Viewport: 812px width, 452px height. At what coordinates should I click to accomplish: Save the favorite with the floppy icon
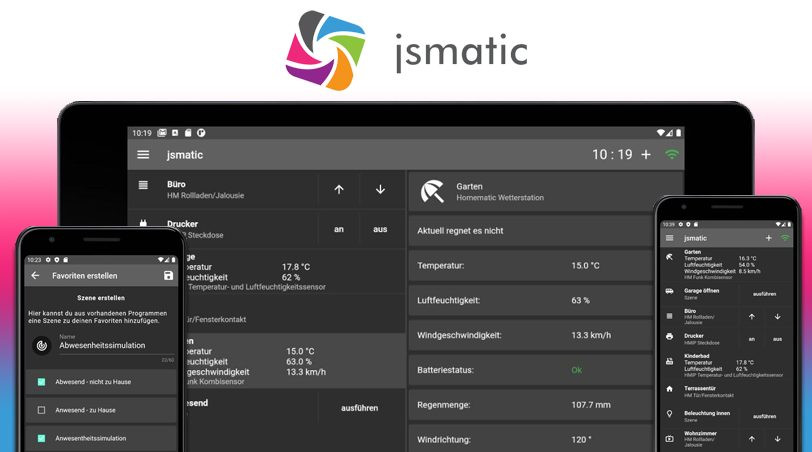[x=168, y=275]
